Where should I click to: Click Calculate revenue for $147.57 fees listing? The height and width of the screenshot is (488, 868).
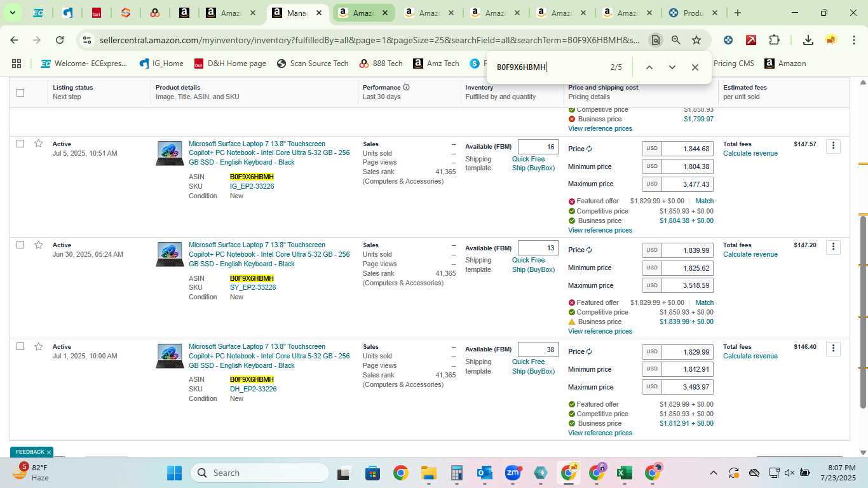click(x=750, y=153)
